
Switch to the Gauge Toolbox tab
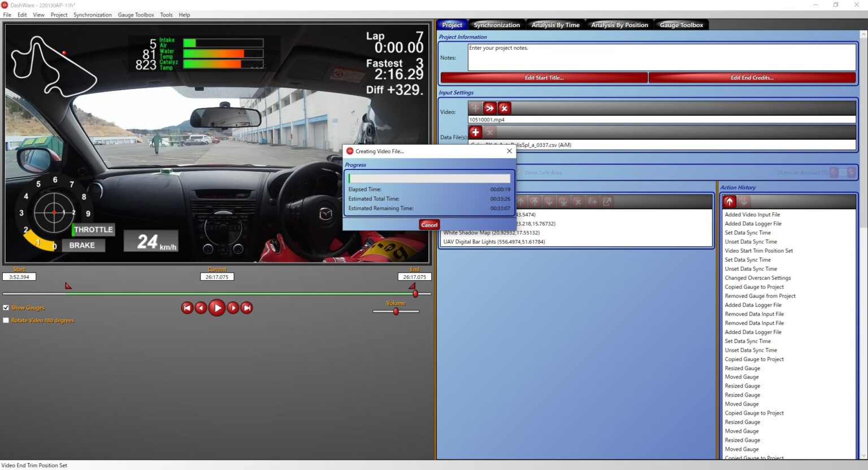[x=681, y=24]
